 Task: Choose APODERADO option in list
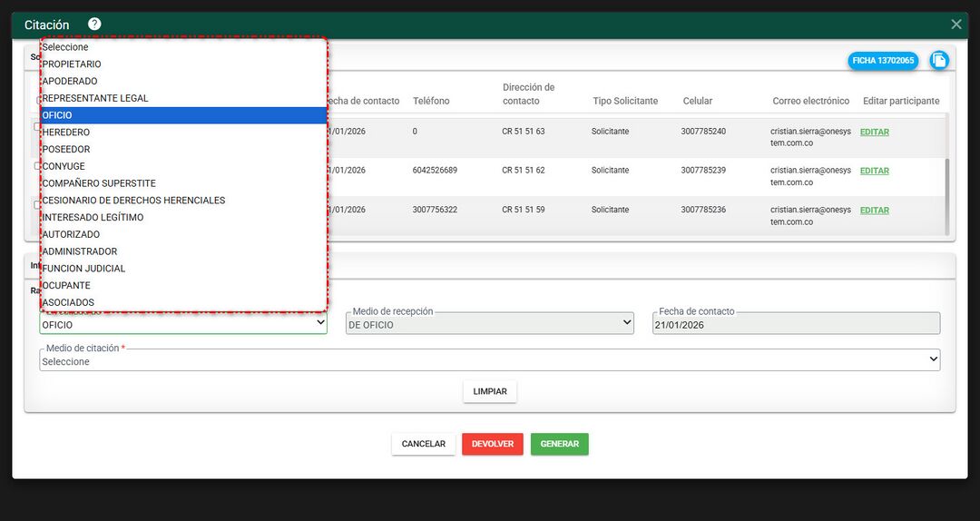click(x=71, y=81)
